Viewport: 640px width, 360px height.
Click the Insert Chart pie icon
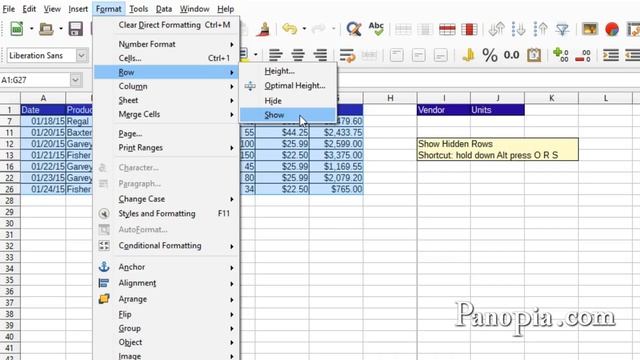(612, 29)
